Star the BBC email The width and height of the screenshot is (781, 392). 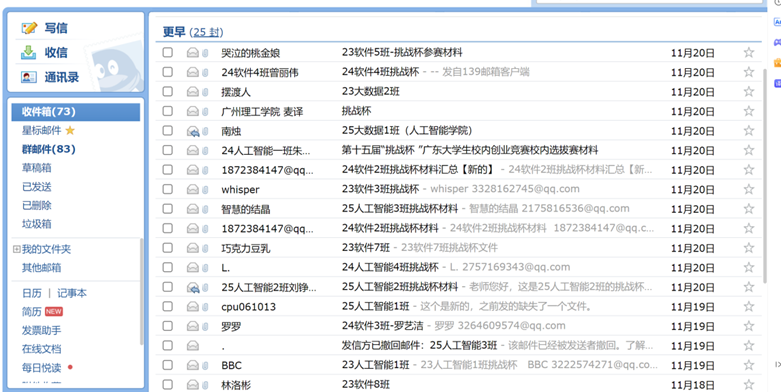pyautogui.click(x=749, y=366)
